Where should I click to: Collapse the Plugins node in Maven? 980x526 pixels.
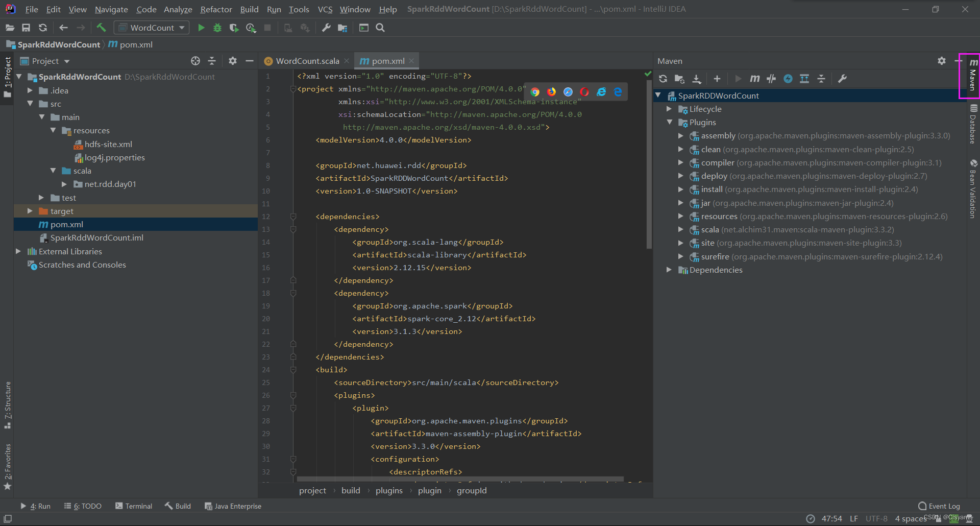click(669, 122)
